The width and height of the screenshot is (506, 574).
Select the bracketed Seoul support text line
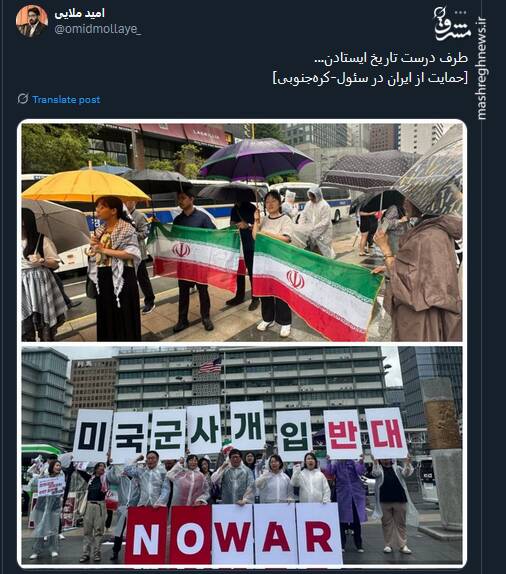pos(370,78)
